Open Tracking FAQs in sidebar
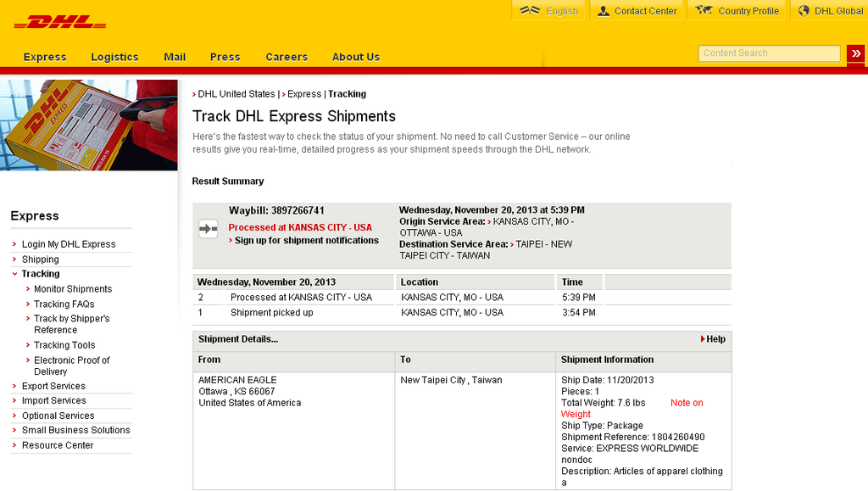 coord(64,304)
